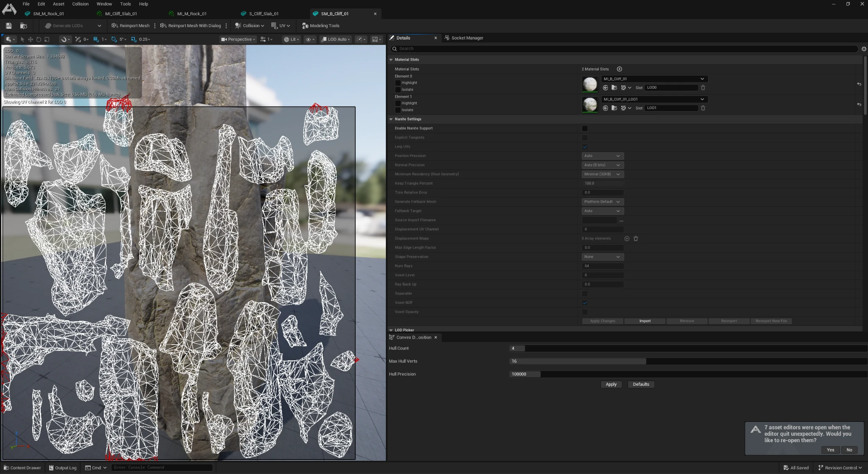This screenshot has height=474, width=868.
Task: Toggle the Voxel NDF checkbox
Action: coord(585,303)
